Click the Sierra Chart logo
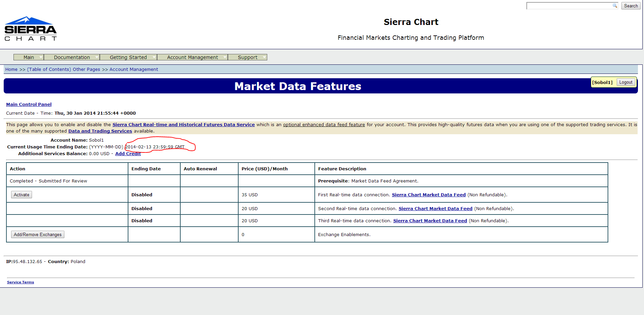Viewport: 644px width, 315px height. [x=30, y=29]
